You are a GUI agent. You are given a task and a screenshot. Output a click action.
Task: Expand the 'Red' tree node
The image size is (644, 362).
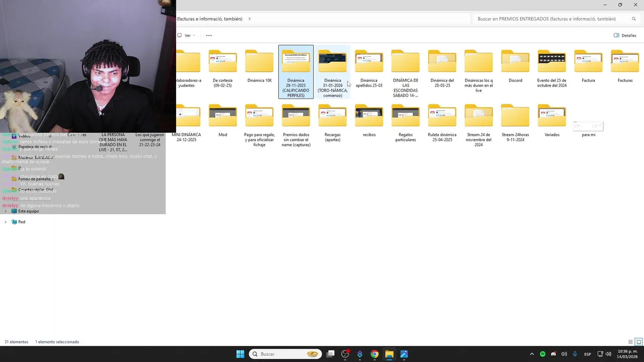point(6,222)
